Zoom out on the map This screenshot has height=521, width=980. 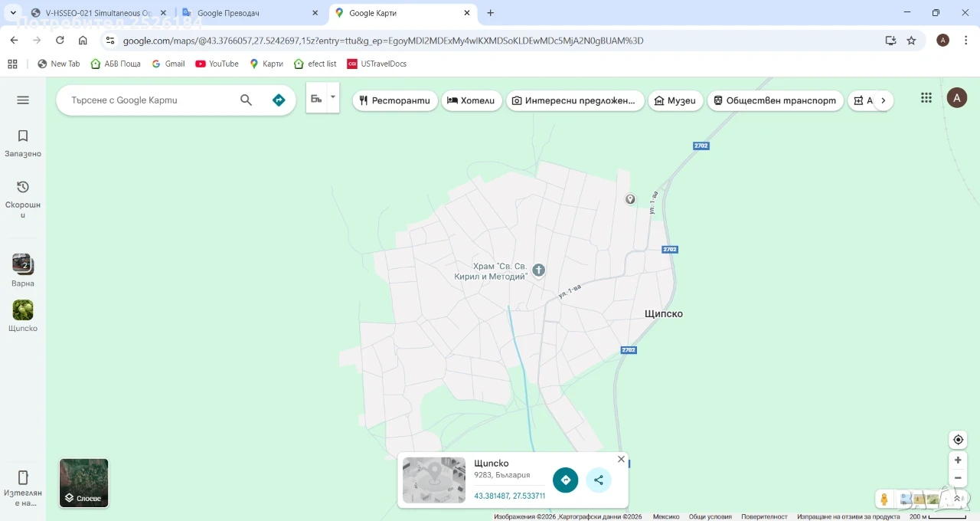tap(958, 478)
